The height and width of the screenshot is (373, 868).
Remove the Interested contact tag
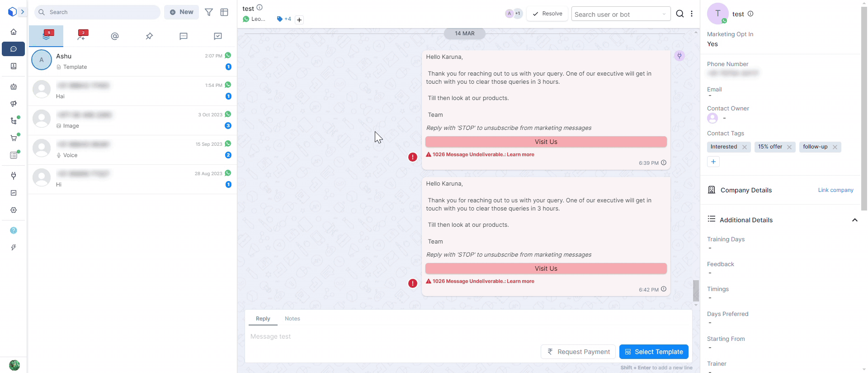click(744, 147)
